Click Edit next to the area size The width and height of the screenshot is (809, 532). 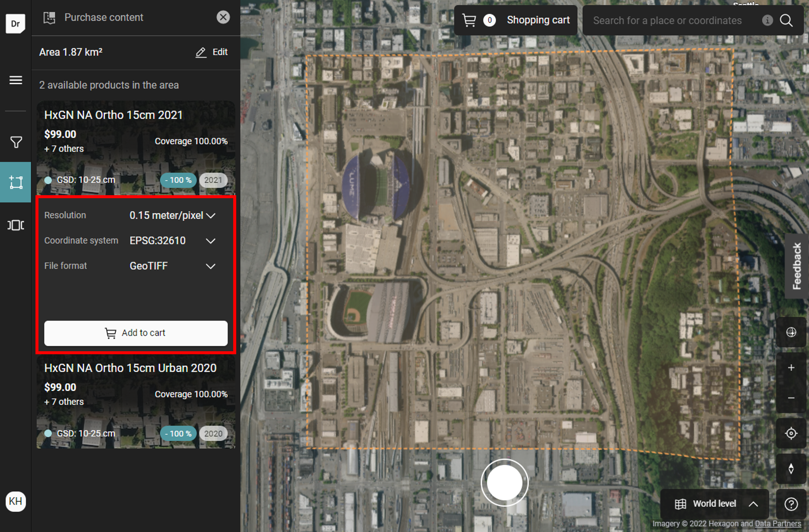212,52
